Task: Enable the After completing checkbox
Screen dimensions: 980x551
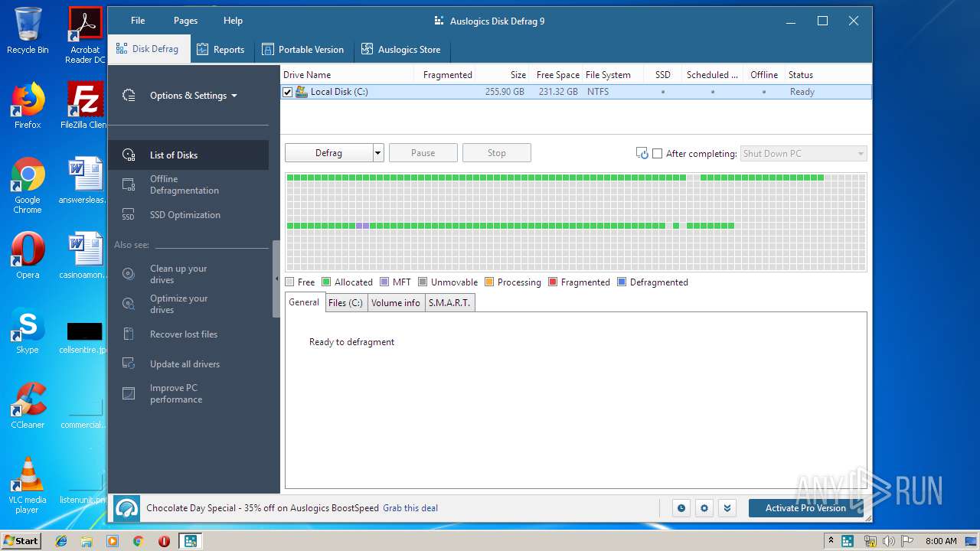Action: point(657,154)
